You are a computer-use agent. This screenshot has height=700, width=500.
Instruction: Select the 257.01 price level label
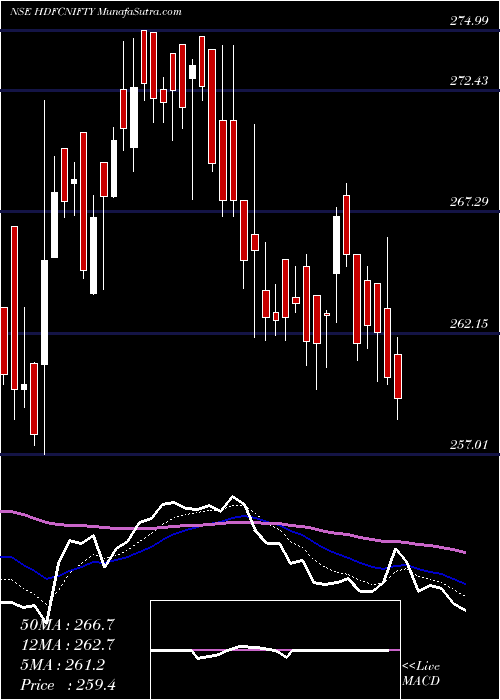(469, 445)
